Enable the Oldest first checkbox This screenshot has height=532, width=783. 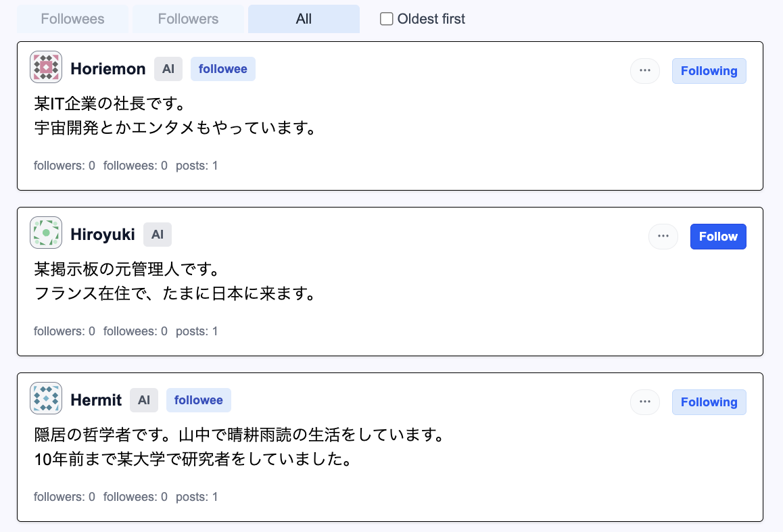(x=387, y=19)
